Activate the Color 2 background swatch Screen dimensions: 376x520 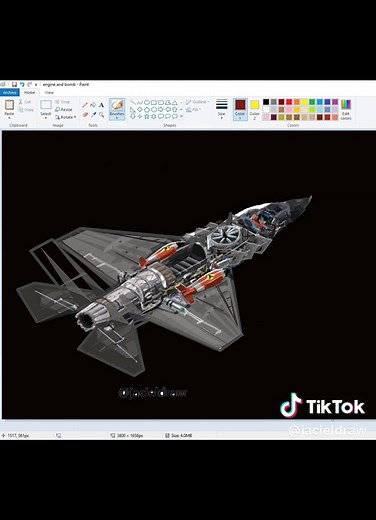(255, 109)
